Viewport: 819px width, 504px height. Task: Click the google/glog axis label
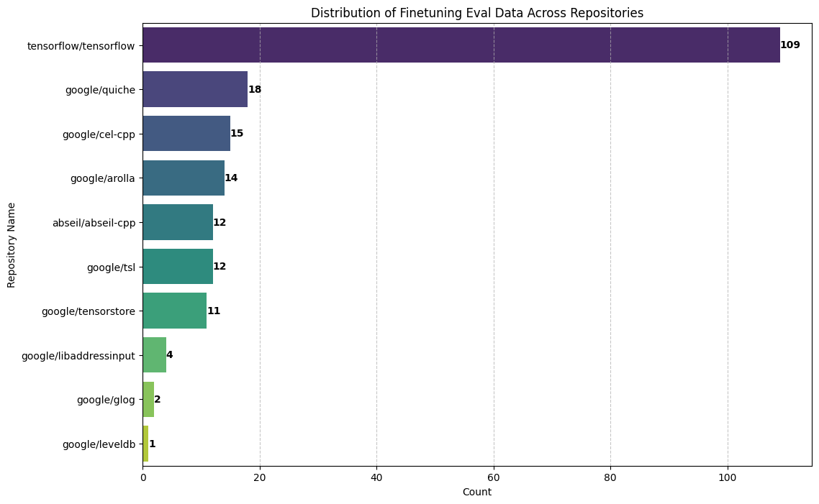tap(106, 400)
